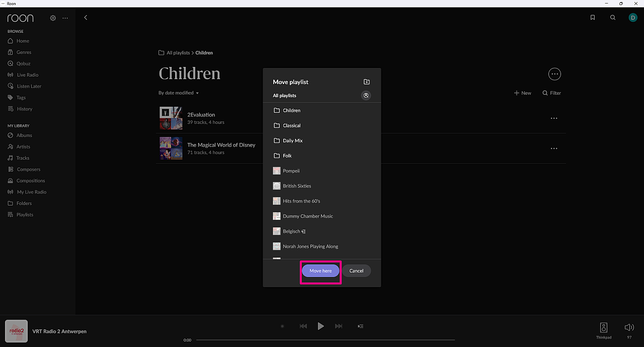Skip to next track
This screenshot has width=644, height=347.
tap(339, 326)
